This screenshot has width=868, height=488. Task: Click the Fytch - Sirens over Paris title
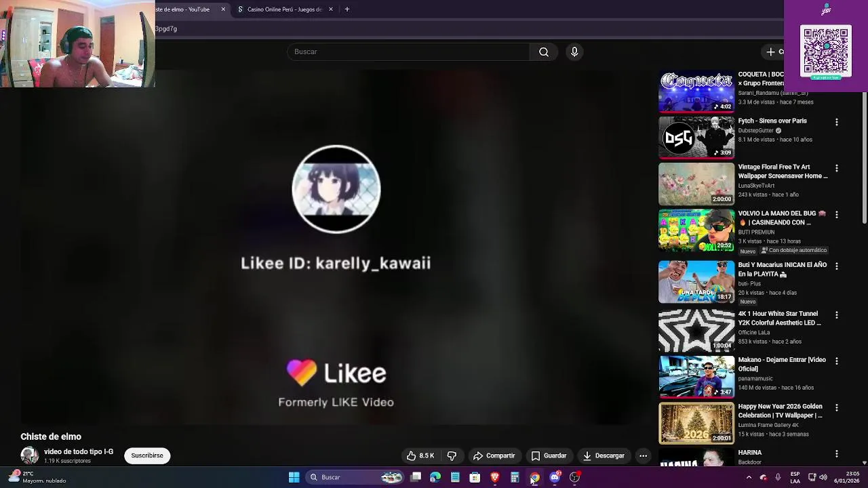click(772, 121)
